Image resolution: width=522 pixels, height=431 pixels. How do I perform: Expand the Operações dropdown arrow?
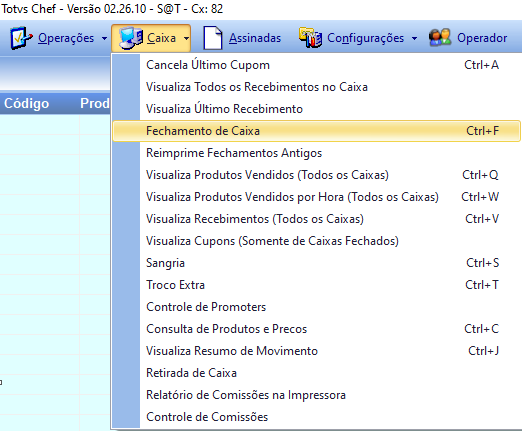(104, 39)
